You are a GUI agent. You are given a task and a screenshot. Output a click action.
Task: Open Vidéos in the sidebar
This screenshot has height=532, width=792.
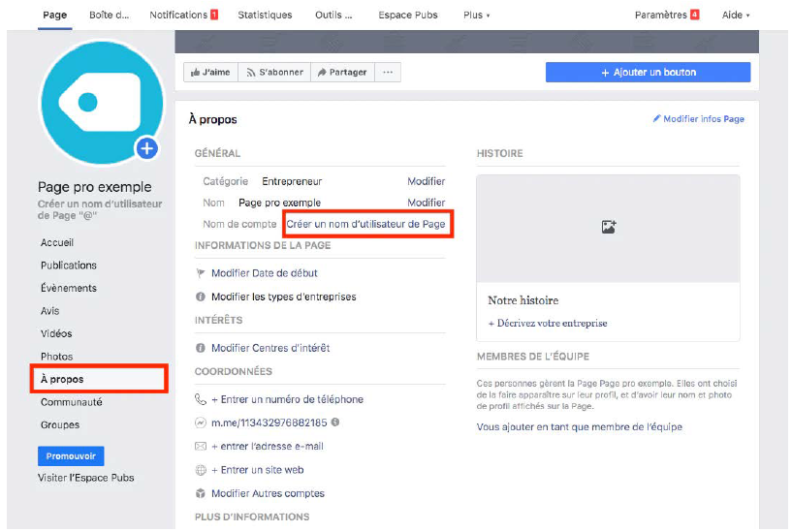click(x=56, y=333)
